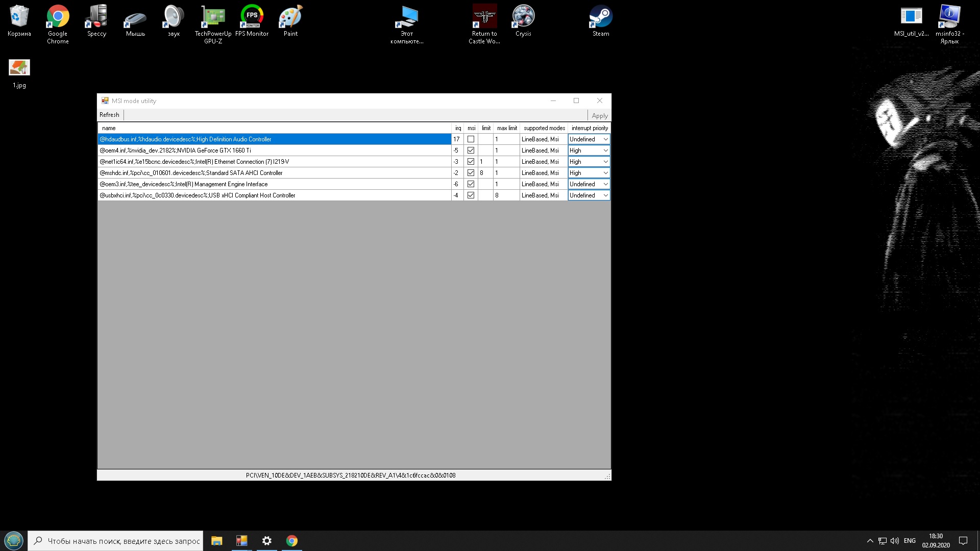Viewport: 980px width, 551px height.
Task: Uncheck MSI for NVIDIA GeForce GTX 1660 Ti
Action: [471, 151]
